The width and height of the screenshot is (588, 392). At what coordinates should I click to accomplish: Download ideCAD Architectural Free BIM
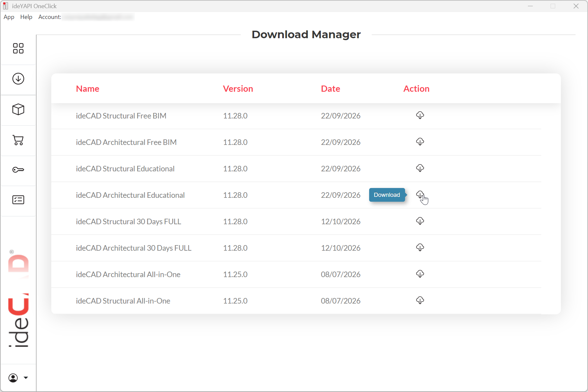click(x=420, y=142)
